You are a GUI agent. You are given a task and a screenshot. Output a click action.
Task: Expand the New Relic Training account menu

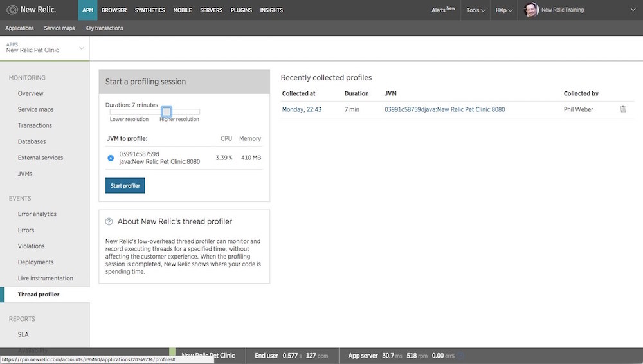coord(564,10)
